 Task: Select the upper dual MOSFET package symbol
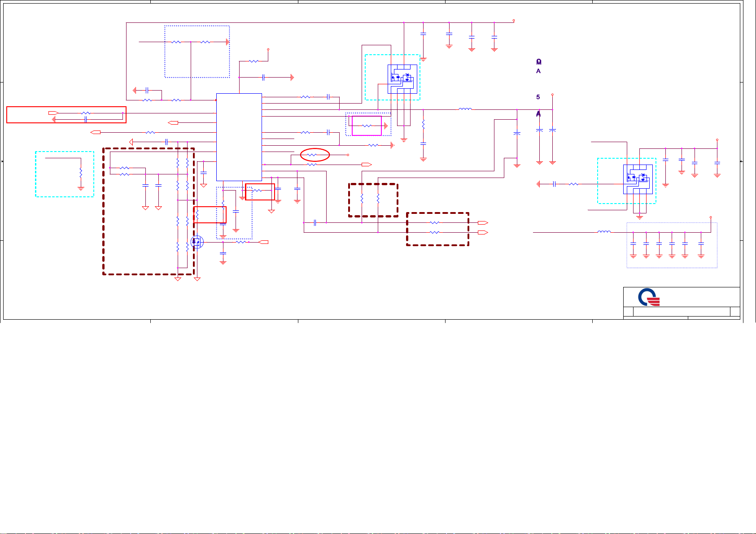click(402, 78)
